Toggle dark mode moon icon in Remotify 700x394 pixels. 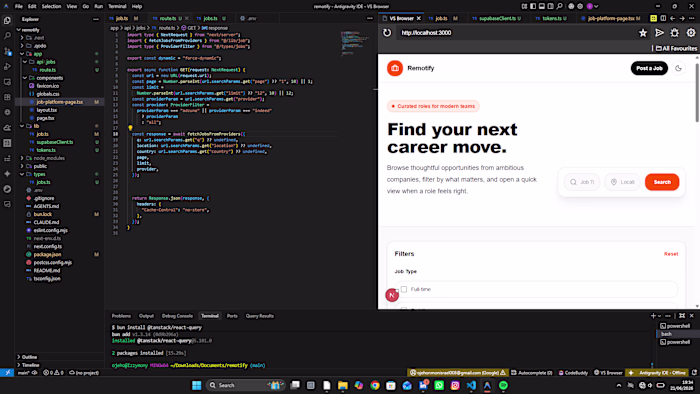point(678,68)
